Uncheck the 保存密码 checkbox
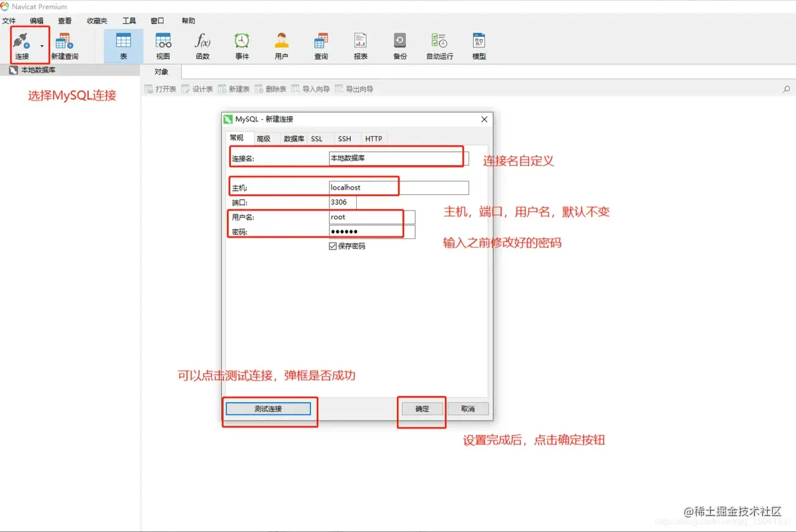This screenshot has height=532, width=796. tap(332, 246)
